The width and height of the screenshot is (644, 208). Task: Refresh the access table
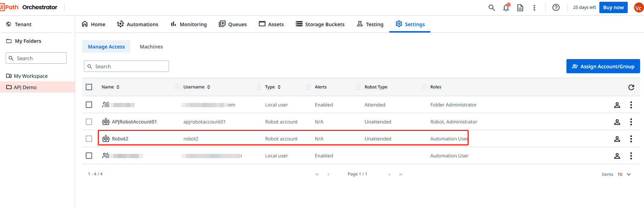(631, 87)
